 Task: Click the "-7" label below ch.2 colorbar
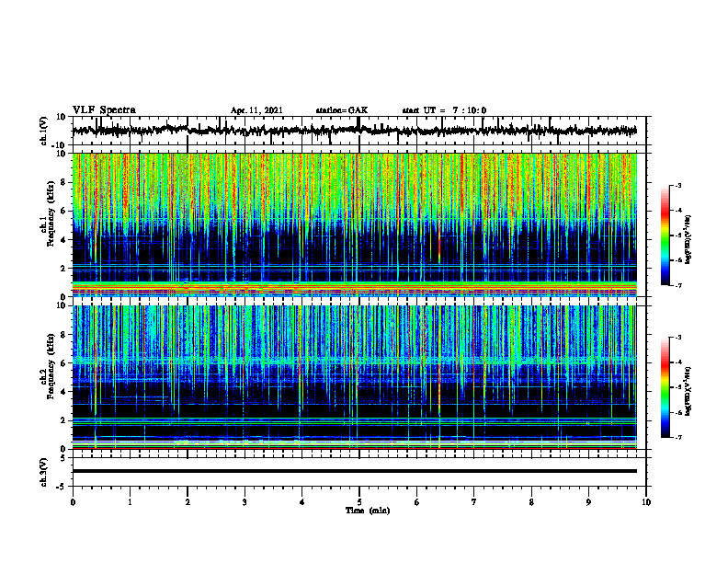(x=677, y=437)
